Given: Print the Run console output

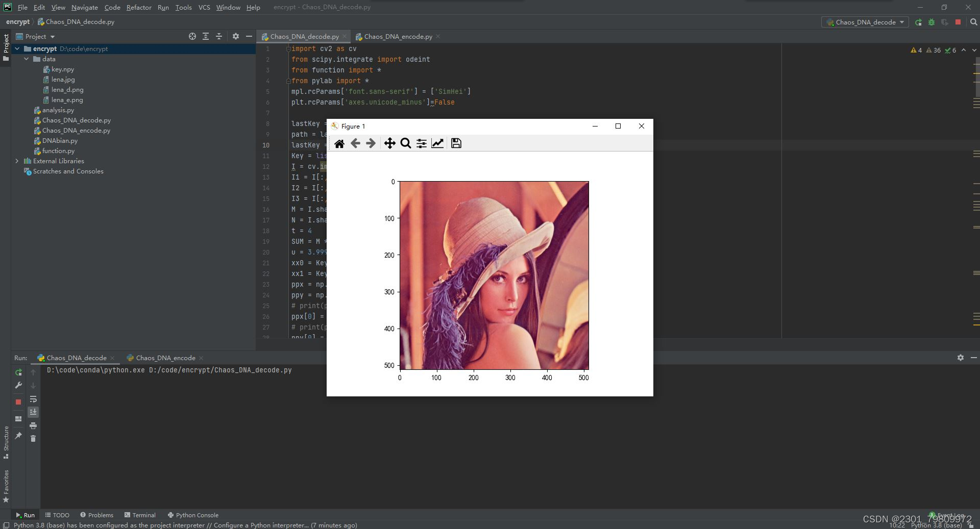Looking at the screenshot, I should (x=33, y=425).
